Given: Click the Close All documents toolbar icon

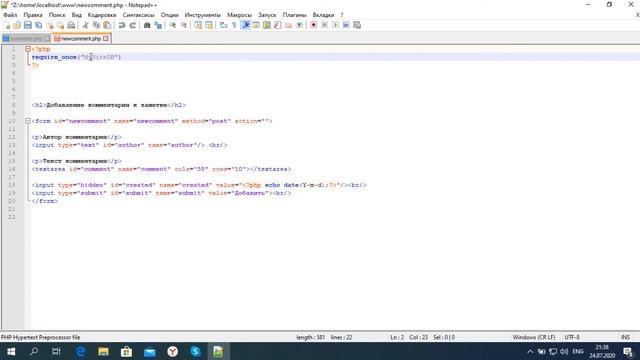Looking at the screenshot, I should tap(60, 25).
